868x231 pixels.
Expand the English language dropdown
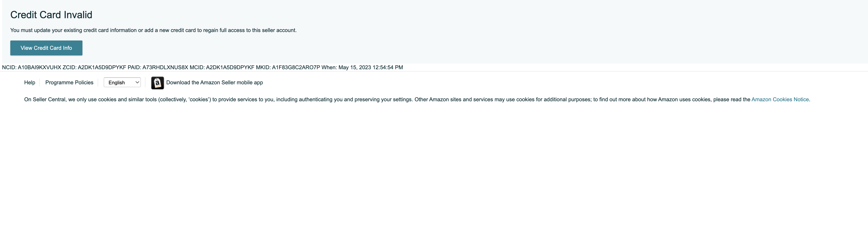point(122,83)
